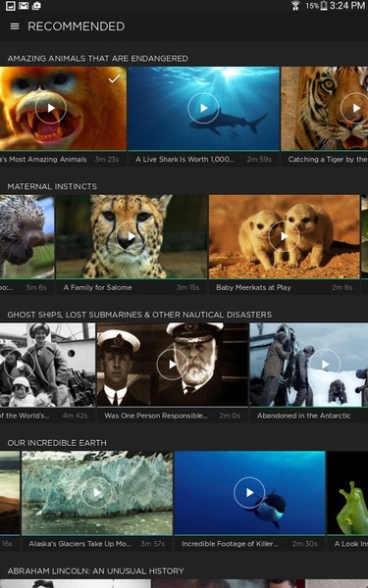Image resolution: width=368 pixels, height=588 pixels.
Task: Click 'Incredible Footage of Killer...' title
Action: (230, 544)
